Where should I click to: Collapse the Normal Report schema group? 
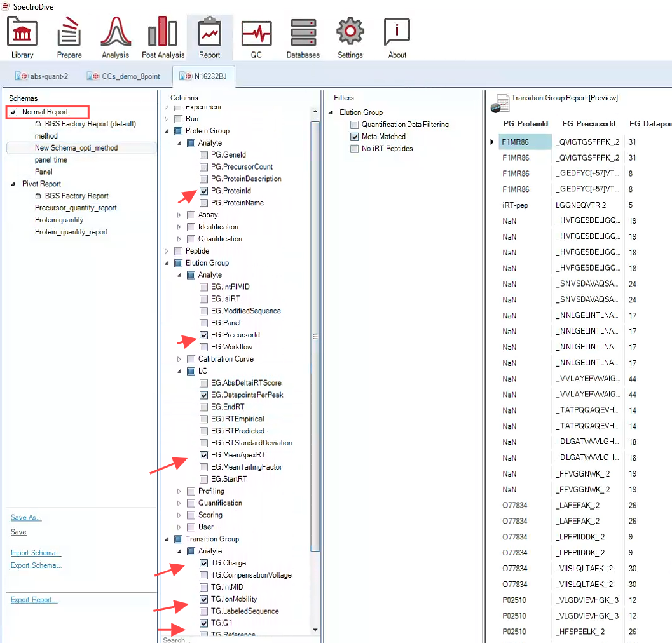[13, 112]
